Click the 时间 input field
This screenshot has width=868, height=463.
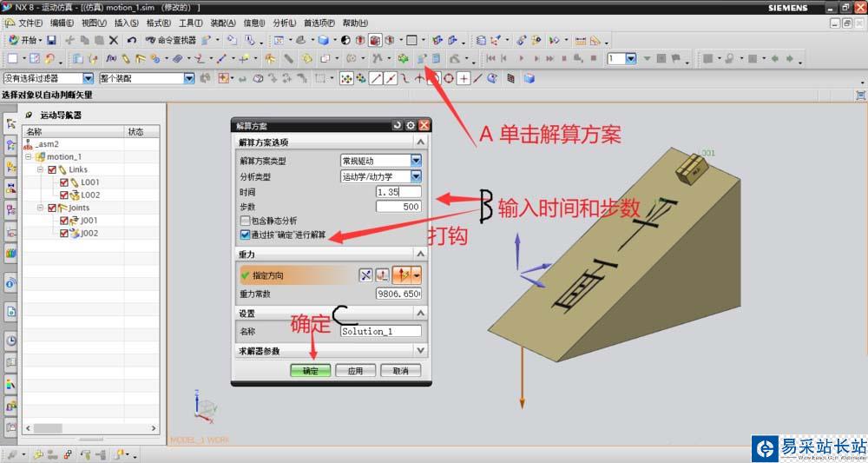[398, 192]
